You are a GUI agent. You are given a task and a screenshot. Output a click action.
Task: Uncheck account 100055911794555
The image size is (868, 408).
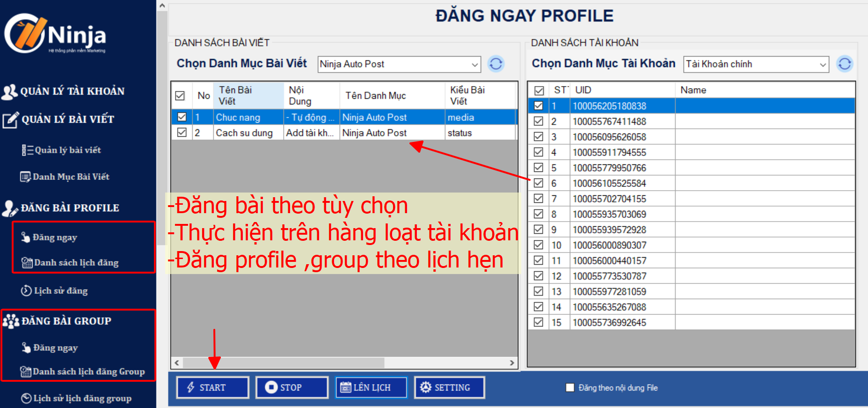[539, 152]
